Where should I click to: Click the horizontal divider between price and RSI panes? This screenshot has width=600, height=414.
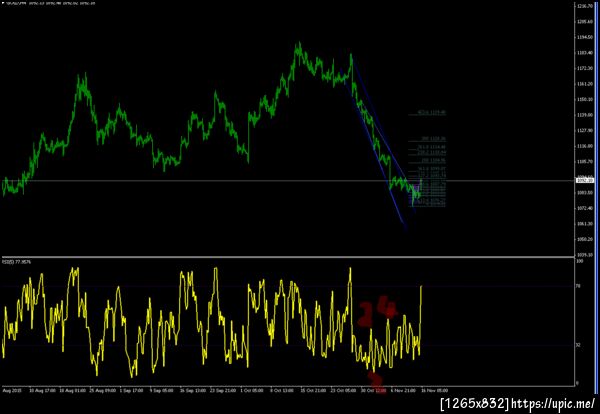288,257
